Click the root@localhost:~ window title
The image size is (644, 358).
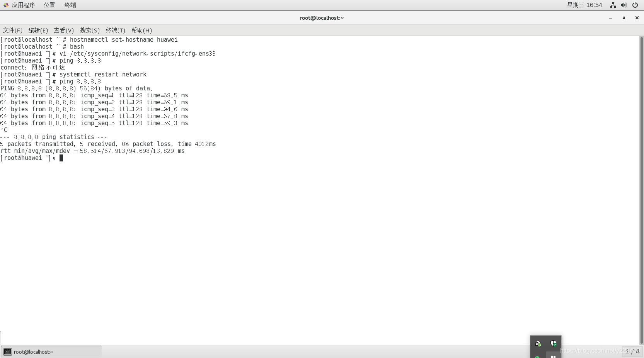coord(322,18)
